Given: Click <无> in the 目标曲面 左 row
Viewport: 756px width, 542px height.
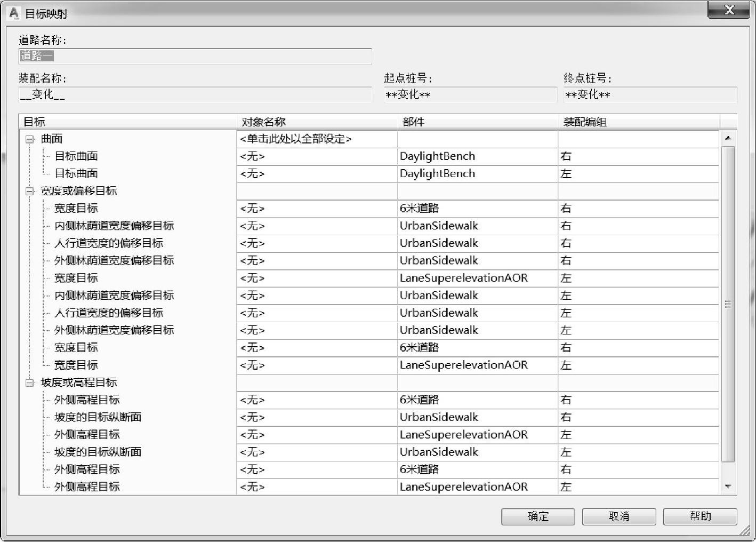Looking at the screenshot, I should (x=252, y=174).
